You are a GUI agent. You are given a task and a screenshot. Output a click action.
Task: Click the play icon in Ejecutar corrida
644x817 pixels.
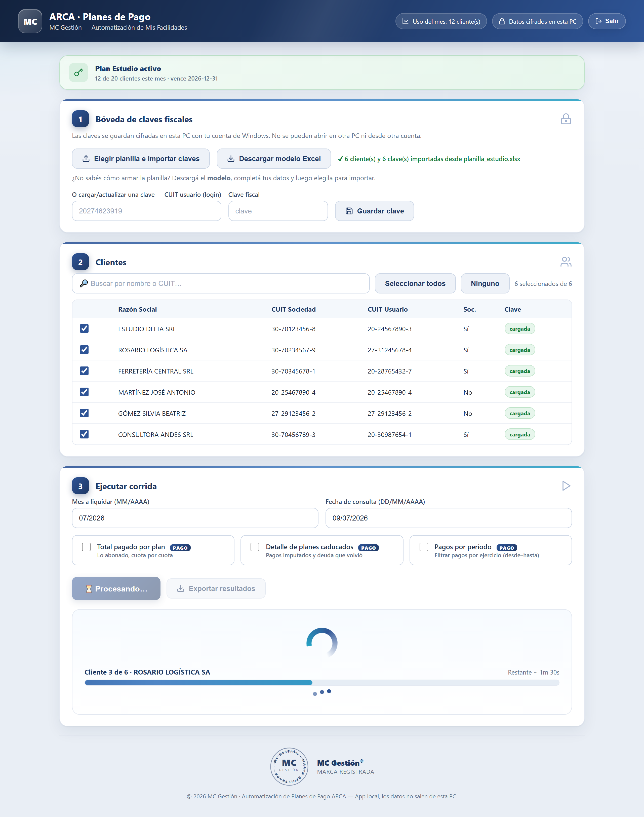566,486
